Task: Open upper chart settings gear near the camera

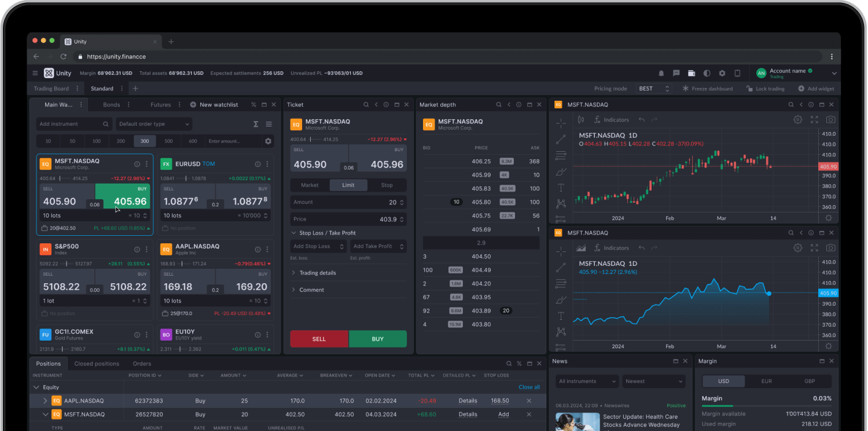Action: click(x=798, y=119)
